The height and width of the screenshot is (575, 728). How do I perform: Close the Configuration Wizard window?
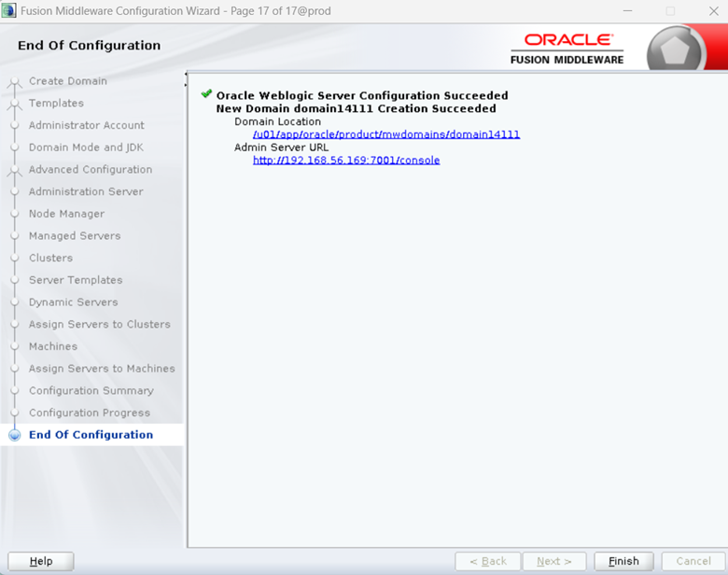point(714,11)
